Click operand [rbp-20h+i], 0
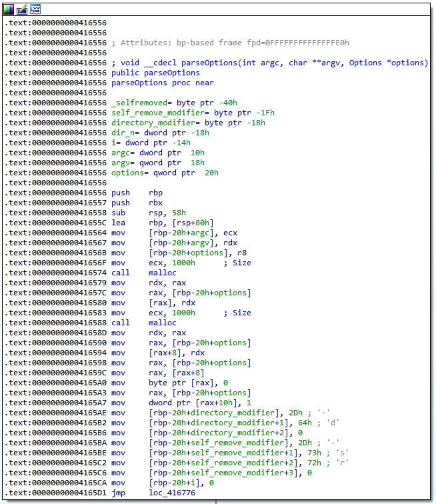Viewport: 436px width, 504px height. (181, 483)
